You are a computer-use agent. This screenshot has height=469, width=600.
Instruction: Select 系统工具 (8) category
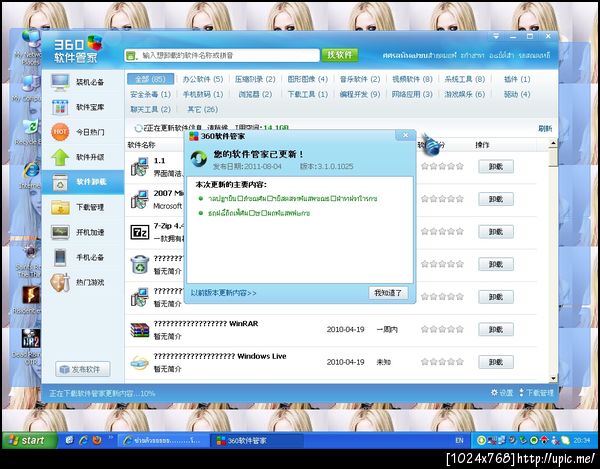[465, 79]
